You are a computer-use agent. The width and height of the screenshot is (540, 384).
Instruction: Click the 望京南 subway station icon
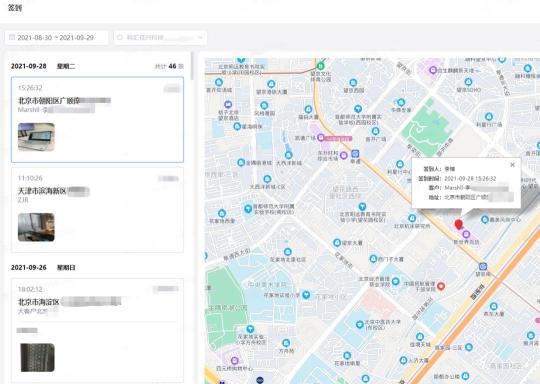[x=483, y=267]
